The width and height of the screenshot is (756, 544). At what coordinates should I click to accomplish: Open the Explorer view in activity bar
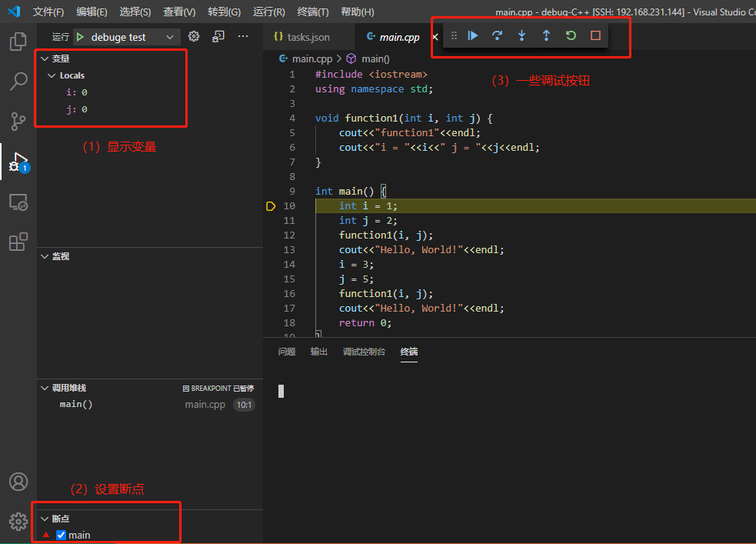[18, 42]
